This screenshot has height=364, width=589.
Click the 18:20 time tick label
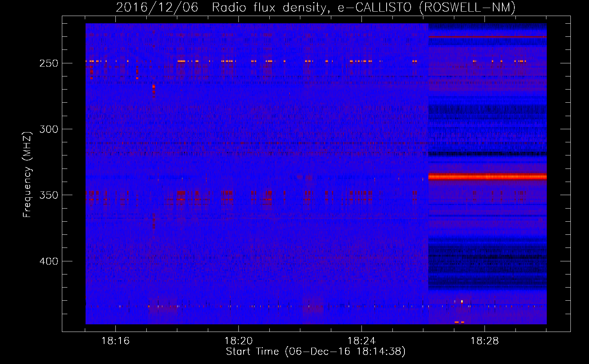(x=238, y=341)
